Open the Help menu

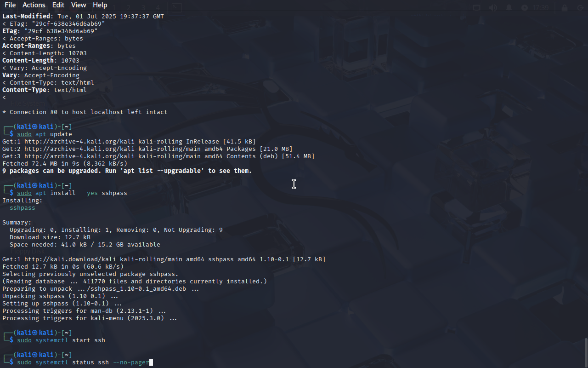100,5
